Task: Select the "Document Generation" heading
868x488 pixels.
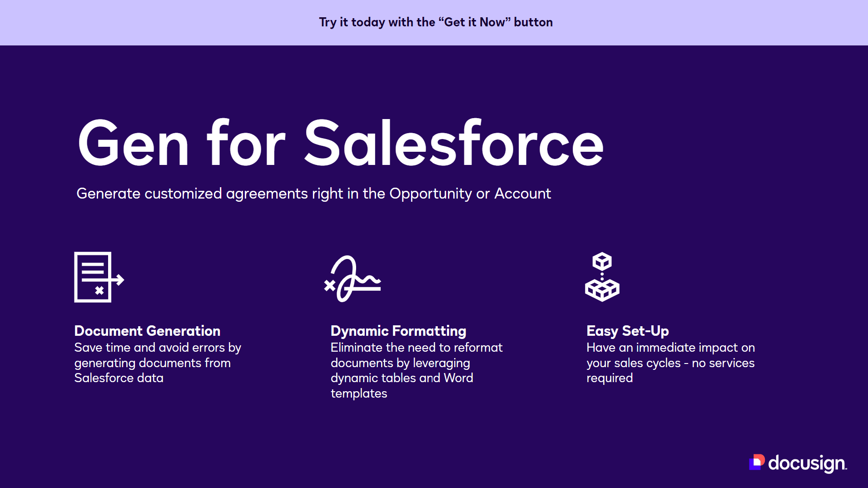Action: pyautogui.click(x=147, y=331)
